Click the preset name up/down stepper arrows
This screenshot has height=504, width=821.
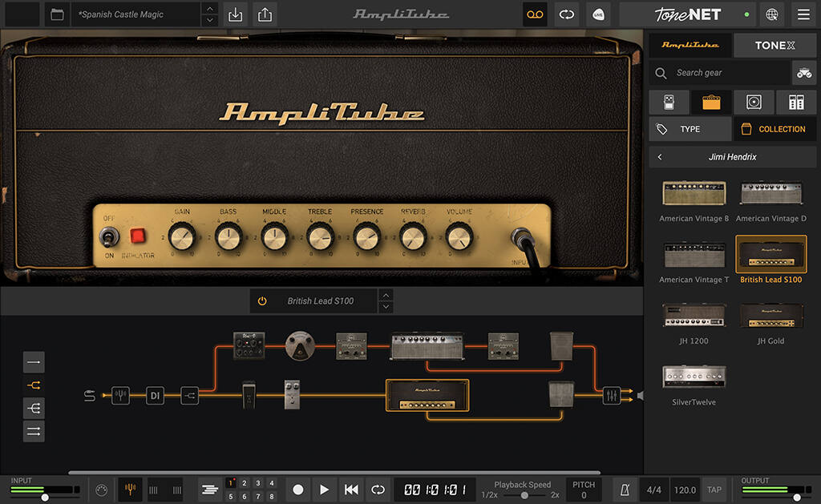point(210,14)
